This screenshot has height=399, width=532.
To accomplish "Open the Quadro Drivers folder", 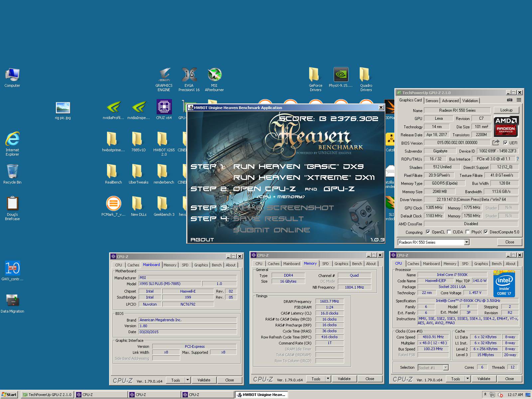I will (366, 80).
